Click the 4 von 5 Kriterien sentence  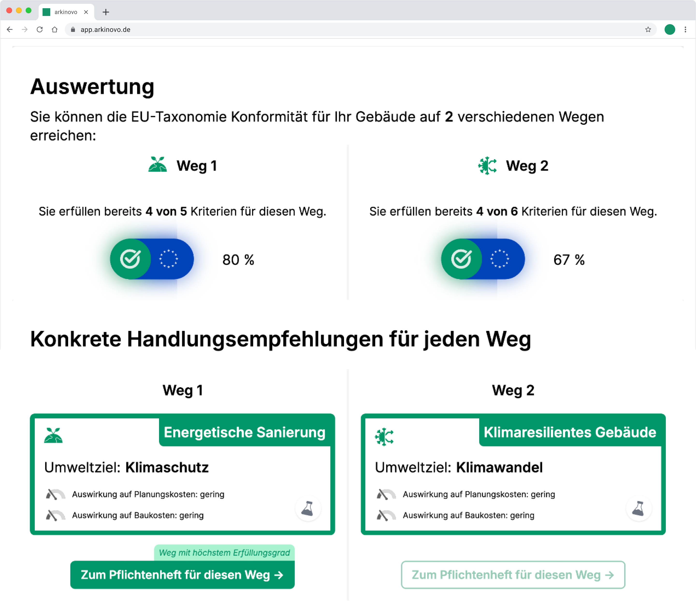click(x=182, y=211)
